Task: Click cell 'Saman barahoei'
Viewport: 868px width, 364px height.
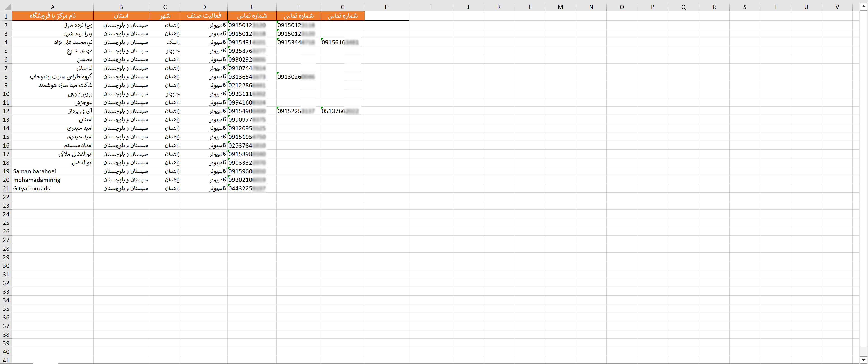Action: click(53, 171)
